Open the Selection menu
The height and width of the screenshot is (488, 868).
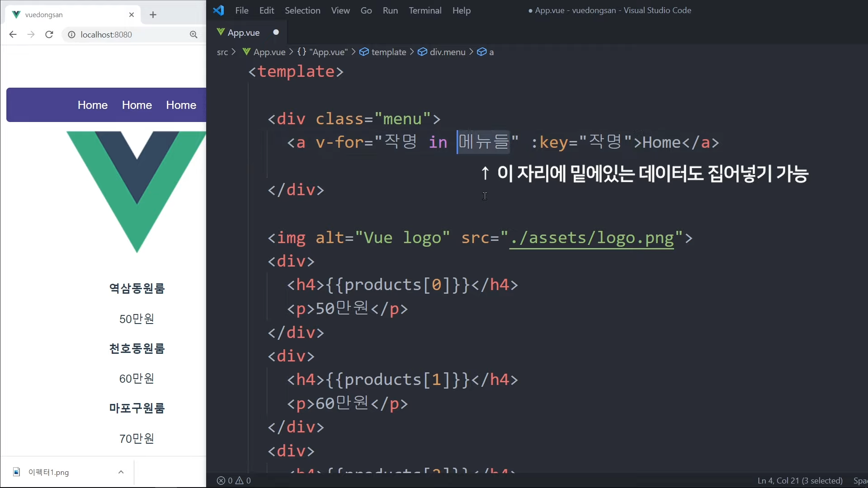[302, 10]
